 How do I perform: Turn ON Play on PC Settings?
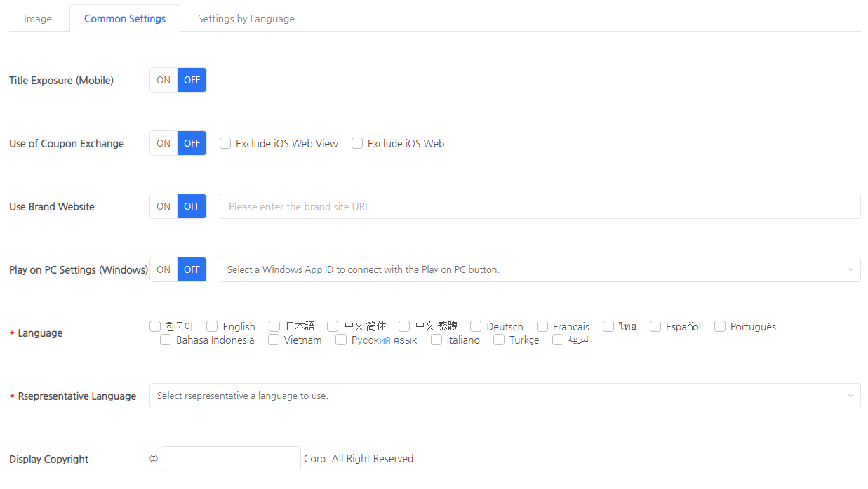coord(163,269)
